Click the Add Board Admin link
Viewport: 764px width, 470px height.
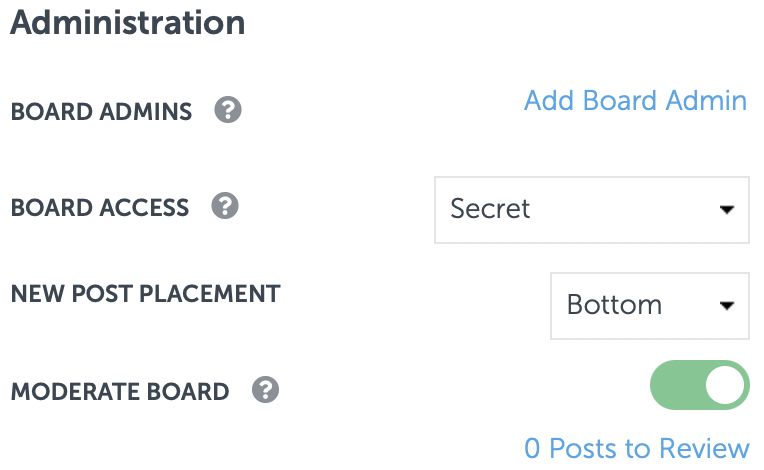click(x=635, y=101)
